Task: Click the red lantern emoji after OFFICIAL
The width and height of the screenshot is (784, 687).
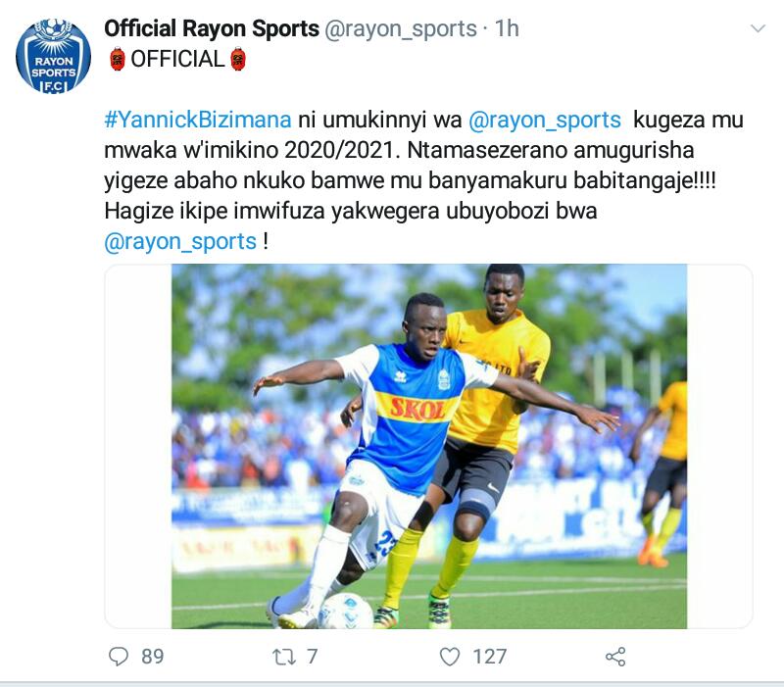Action: pos(238,59)
